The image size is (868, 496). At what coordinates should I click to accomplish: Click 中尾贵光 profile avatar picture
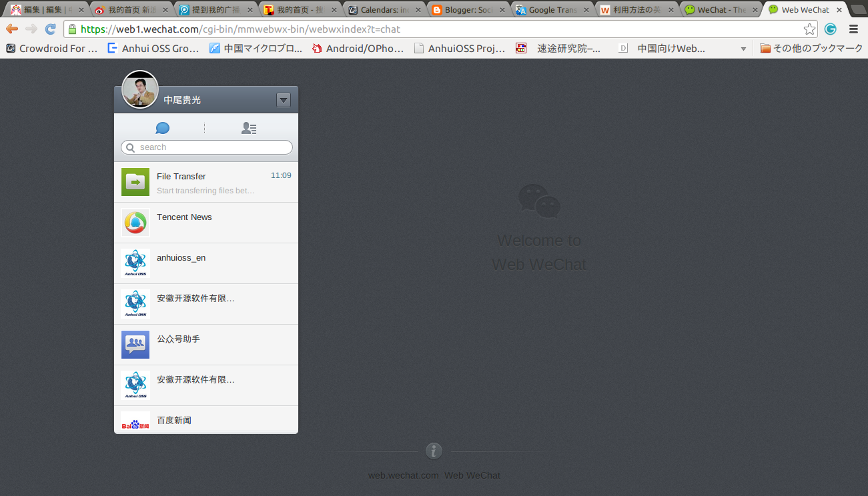coord(139,89)
